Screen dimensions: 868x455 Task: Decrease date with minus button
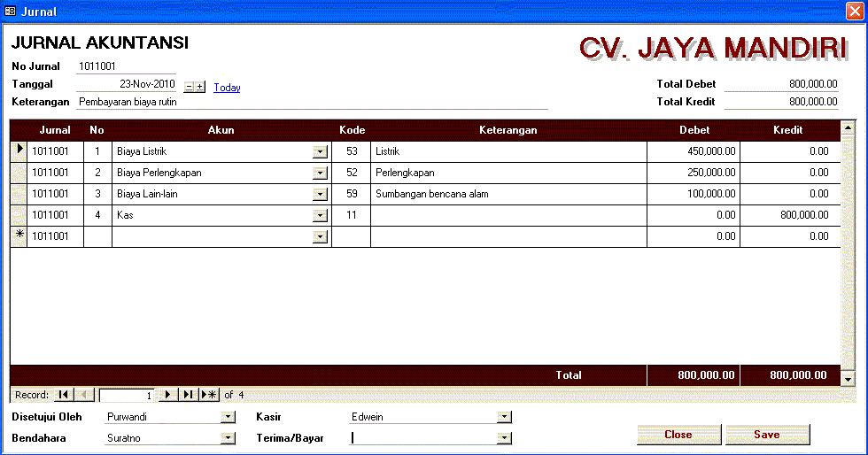189,87
